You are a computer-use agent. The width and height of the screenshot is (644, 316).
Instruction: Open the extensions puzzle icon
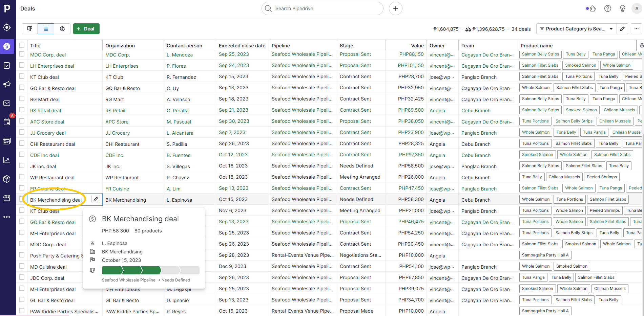593,8
